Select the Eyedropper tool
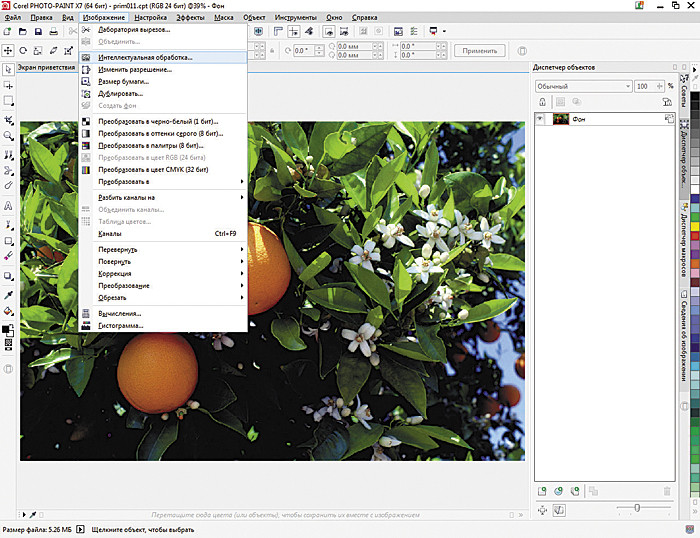The image size is (700, 538). tap(8, 295)
